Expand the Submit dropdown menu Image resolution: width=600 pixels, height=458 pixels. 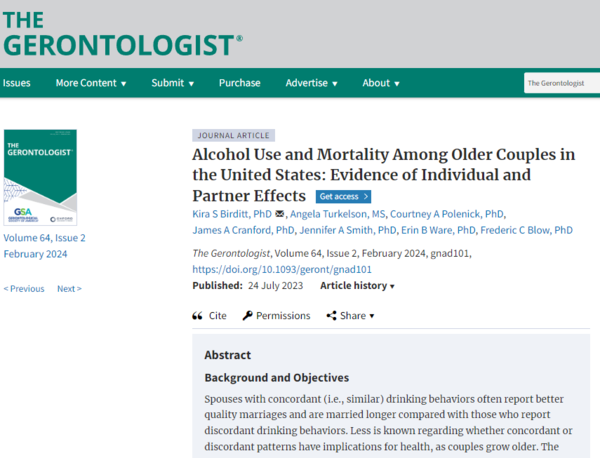point(173,83)
